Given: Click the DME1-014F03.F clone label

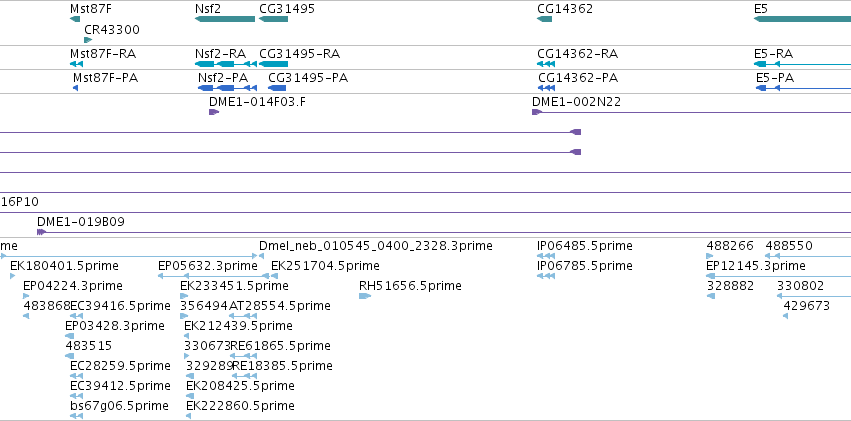Looking at the screenshot, I should pyautogui.click(x=257, y=101).
